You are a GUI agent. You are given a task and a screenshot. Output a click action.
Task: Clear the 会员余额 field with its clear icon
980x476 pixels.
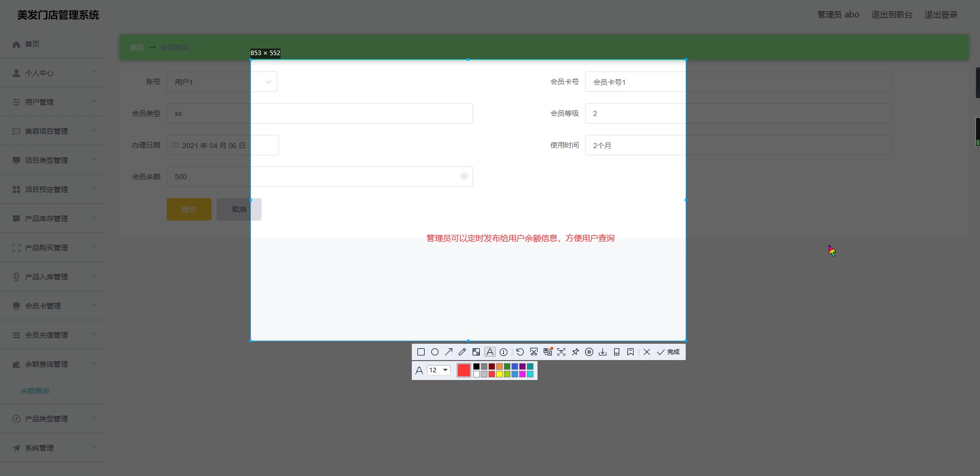pos(464,176)
